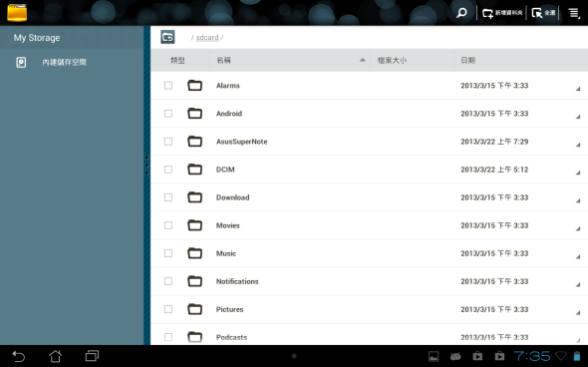Open the DCIM folder icon

(x=194, y=170)
